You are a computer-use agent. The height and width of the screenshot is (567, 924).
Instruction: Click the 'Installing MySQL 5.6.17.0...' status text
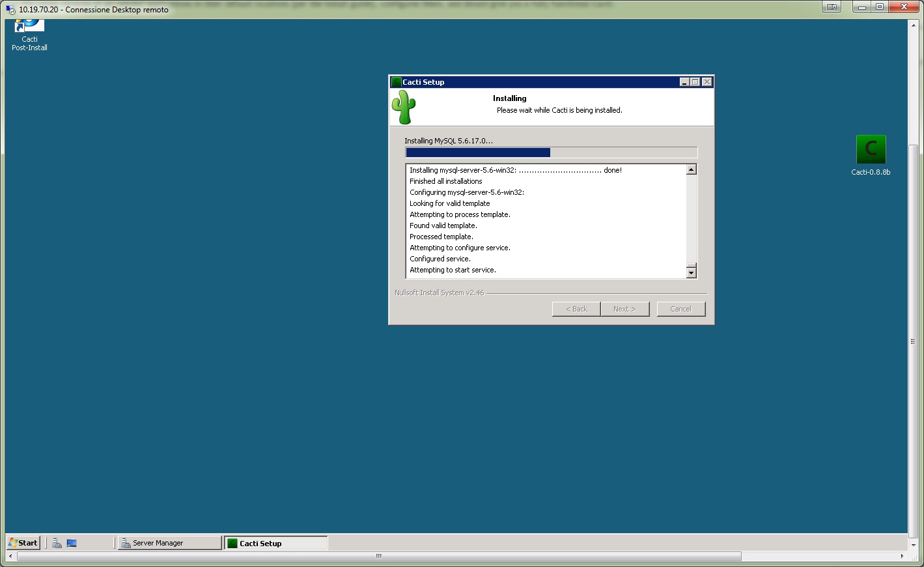(449, 141)
